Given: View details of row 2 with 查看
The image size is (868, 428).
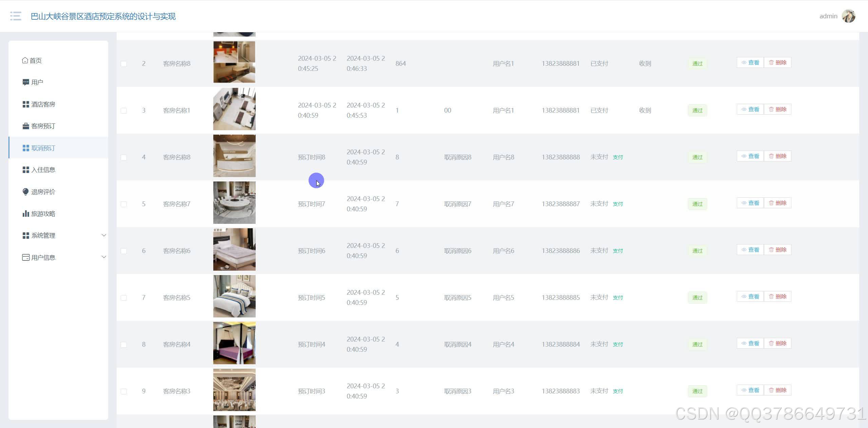Looking at the screenshot, I should pos(750,62).
